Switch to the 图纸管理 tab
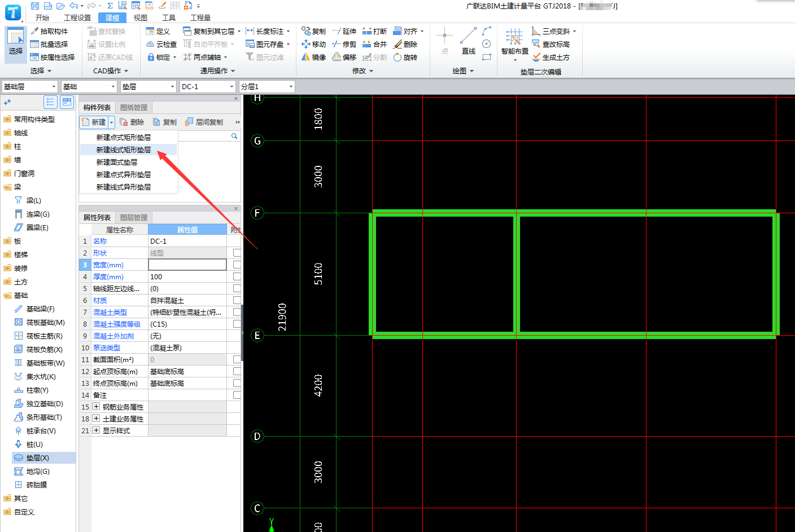The image size is (795, 532). (x=134, y=107)
